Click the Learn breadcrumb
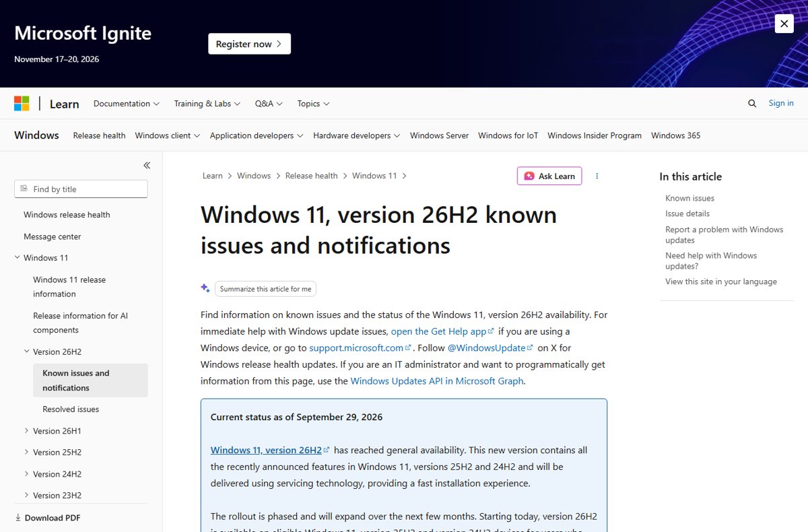This screenshot has width=808, height=532. 212,176
